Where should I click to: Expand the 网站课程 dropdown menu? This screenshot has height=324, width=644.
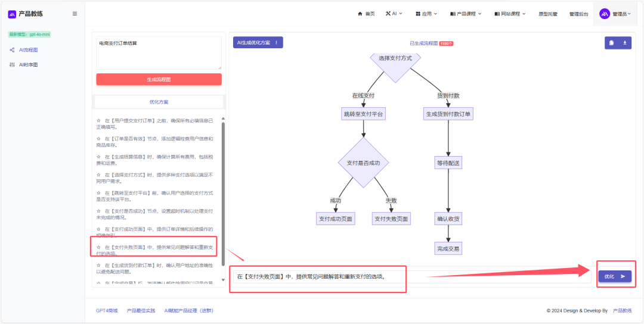pos(510,14)
